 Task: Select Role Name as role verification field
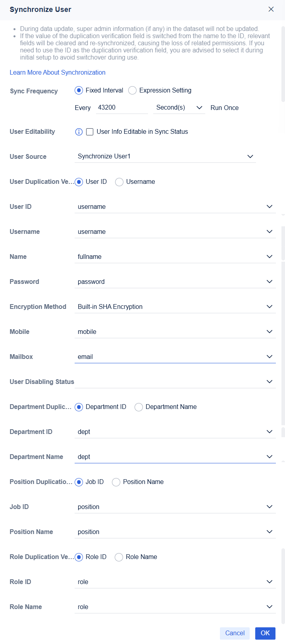pos(119,557)
